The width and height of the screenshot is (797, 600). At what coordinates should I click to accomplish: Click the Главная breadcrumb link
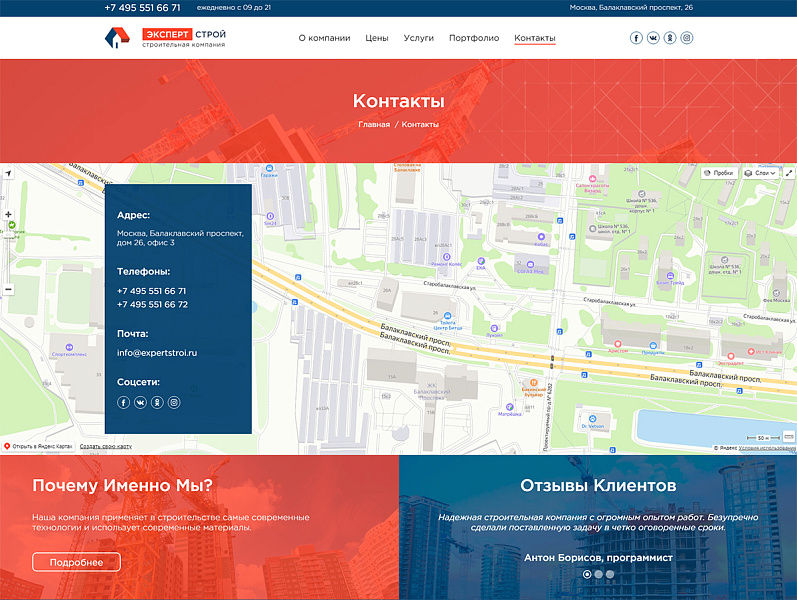point(374,124)
